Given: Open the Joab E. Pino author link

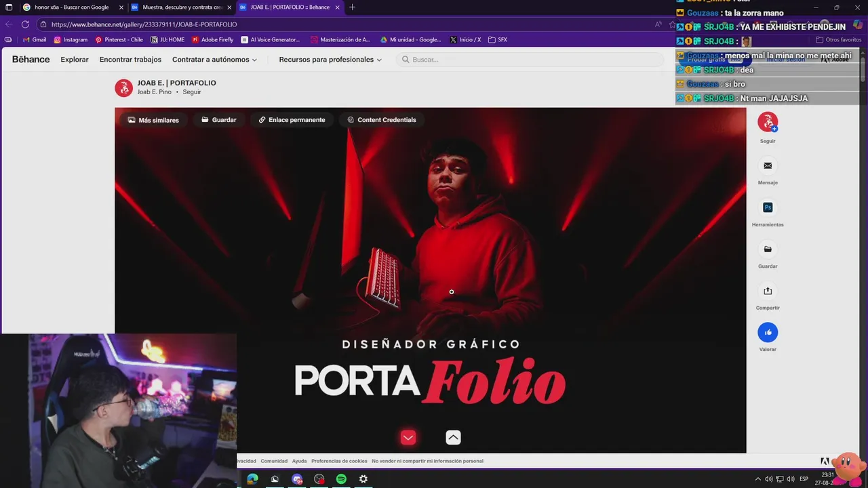Looking at the screenshot, I should (154, 92).
